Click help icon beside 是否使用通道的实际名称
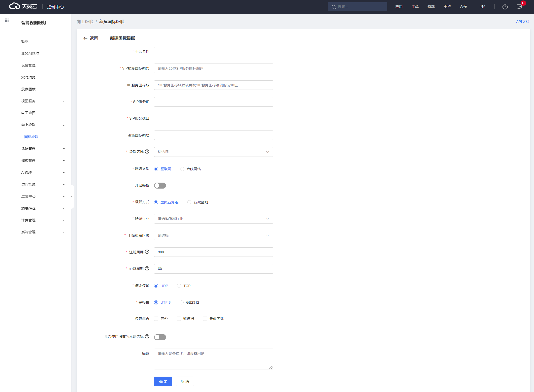534x392 pixels. point(147,336)
